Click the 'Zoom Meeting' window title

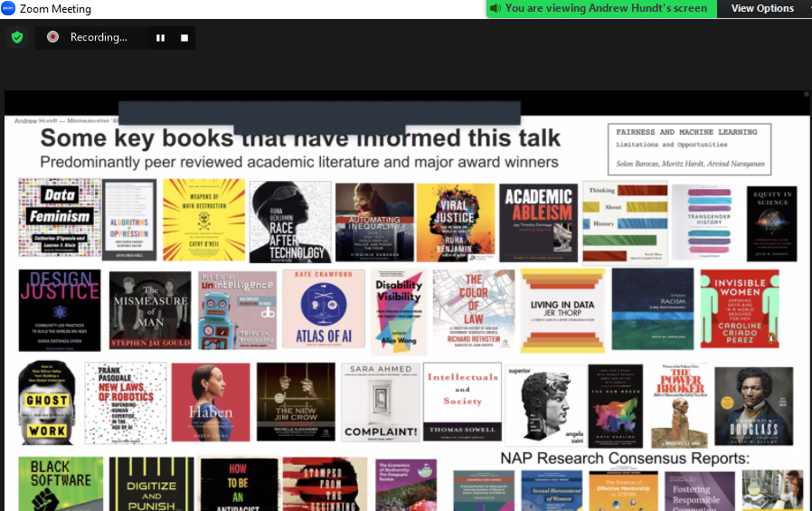coord(55,9)
